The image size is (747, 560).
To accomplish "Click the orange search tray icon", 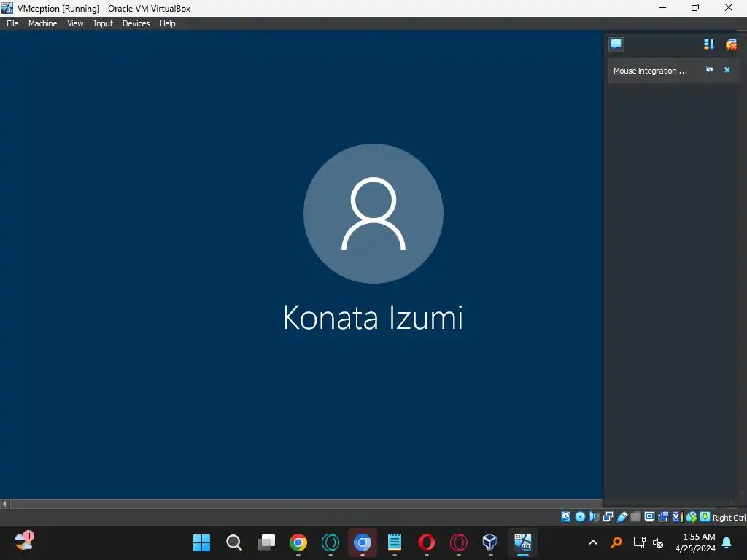I will (x=616, y=542).
